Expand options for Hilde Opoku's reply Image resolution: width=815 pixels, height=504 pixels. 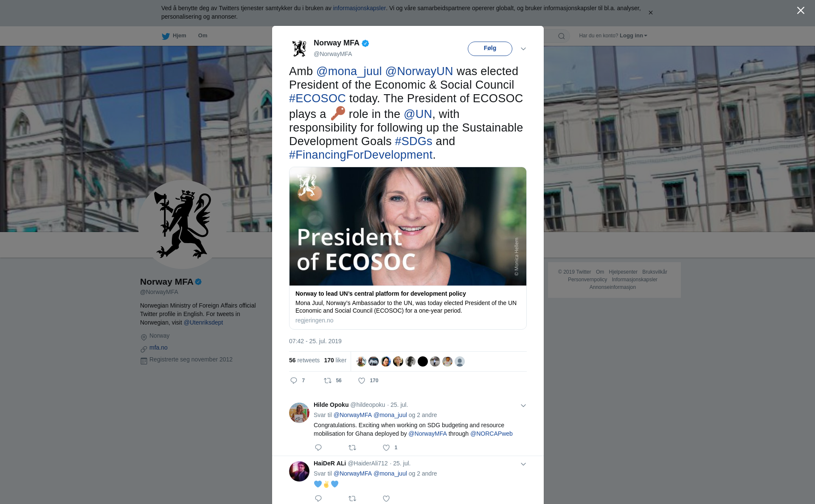(x=523, y=406)
